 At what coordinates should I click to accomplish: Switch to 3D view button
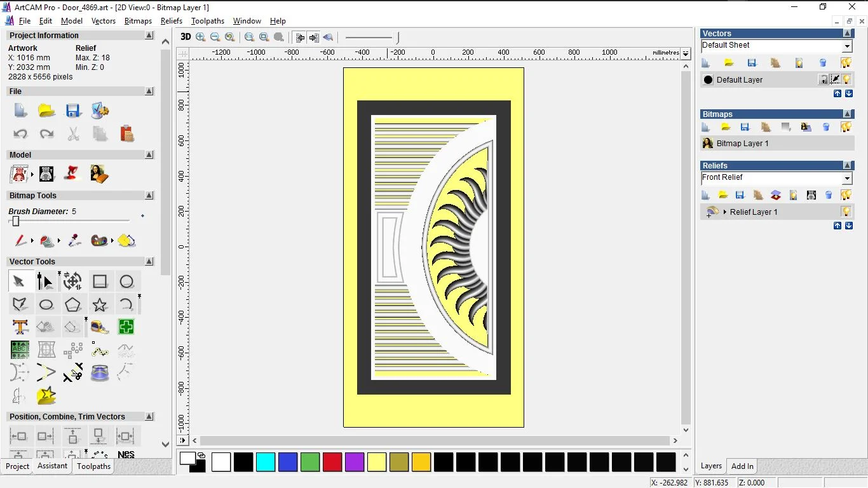[186, 37]
